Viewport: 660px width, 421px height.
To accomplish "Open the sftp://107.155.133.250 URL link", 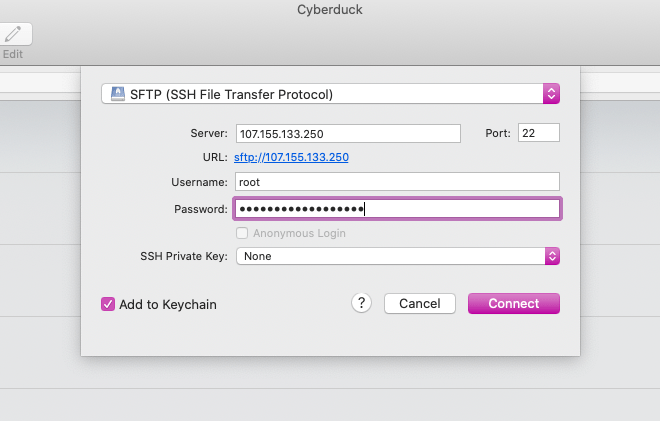I will [291, 157].
